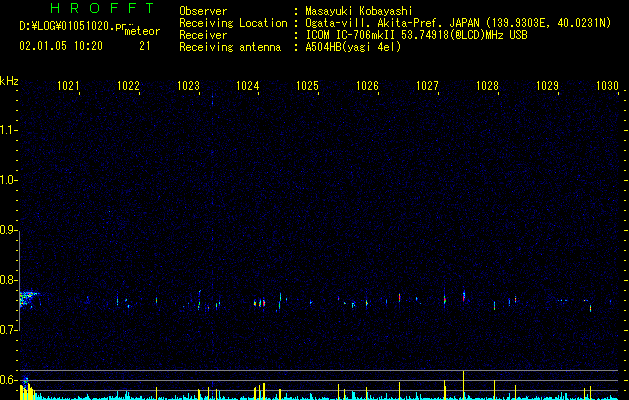
Task: Click the observer name Masayuki Kobayashi
Action: [359, 11]
